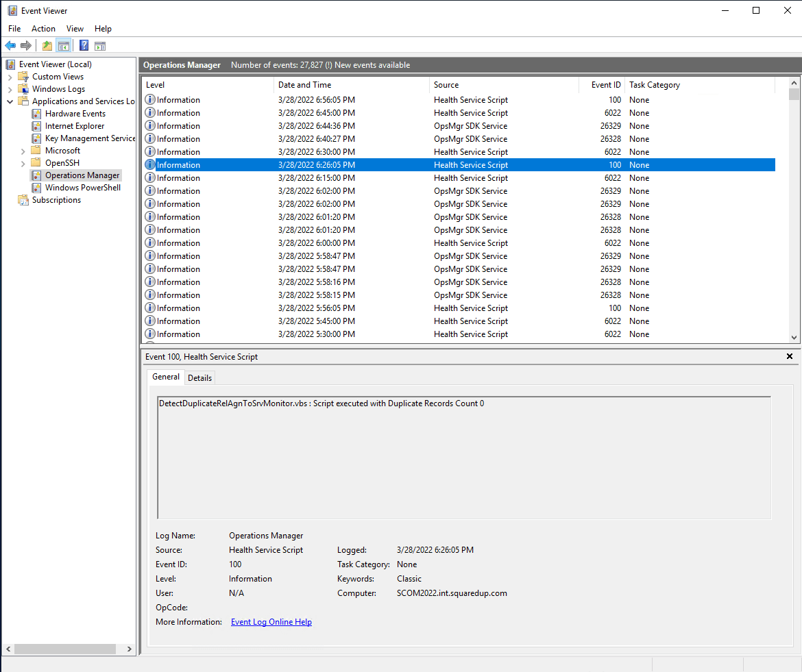Sort events by Date and Time column
The width and height of the screenshot is (802, 672).
pos(304,85)
